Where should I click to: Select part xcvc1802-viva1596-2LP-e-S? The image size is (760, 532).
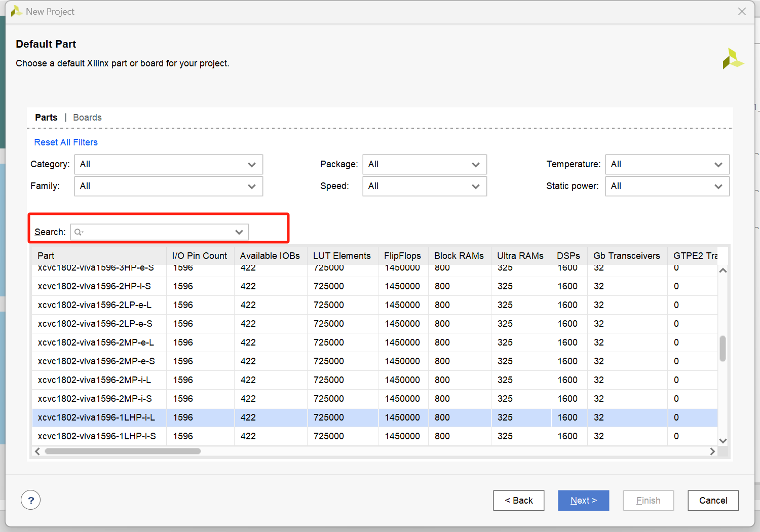click(374, 324)
